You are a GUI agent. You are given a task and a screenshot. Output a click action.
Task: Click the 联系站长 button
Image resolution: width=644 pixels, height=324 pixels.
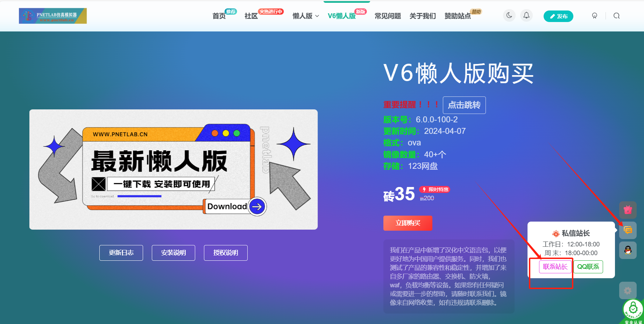tap(555, 267)
